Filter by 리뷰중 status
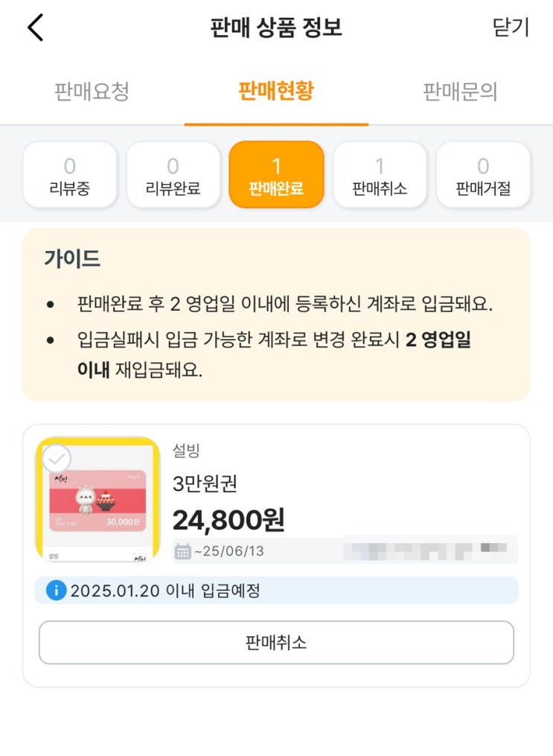This screenshot has width=553, height=756. click(70, 175)
